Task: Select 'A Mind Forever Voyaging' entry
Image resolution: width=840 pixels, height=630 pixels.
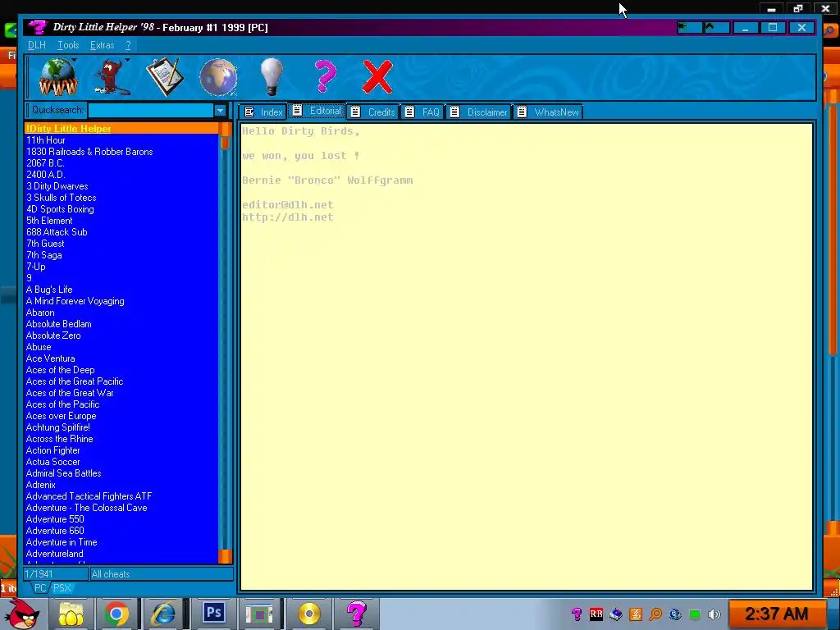Action: point(121,301)
